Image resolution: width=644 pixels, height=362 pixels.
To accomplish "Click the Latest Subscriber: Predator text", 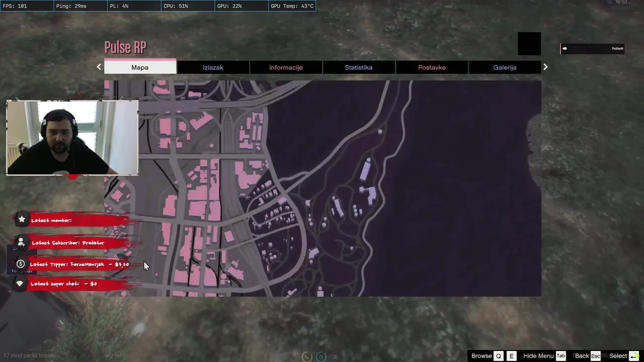I will (68, 243).
